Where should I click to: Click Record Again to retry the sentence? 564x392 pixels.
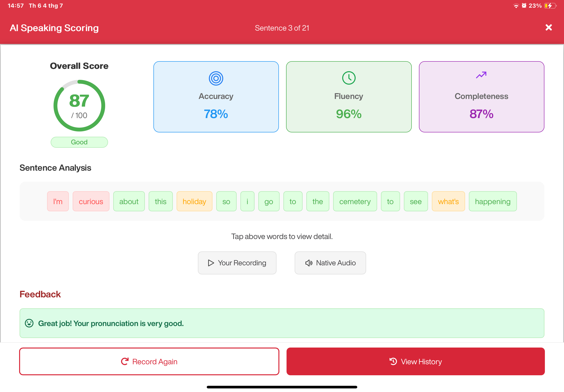pyautogui.click(x=149, y=361)
